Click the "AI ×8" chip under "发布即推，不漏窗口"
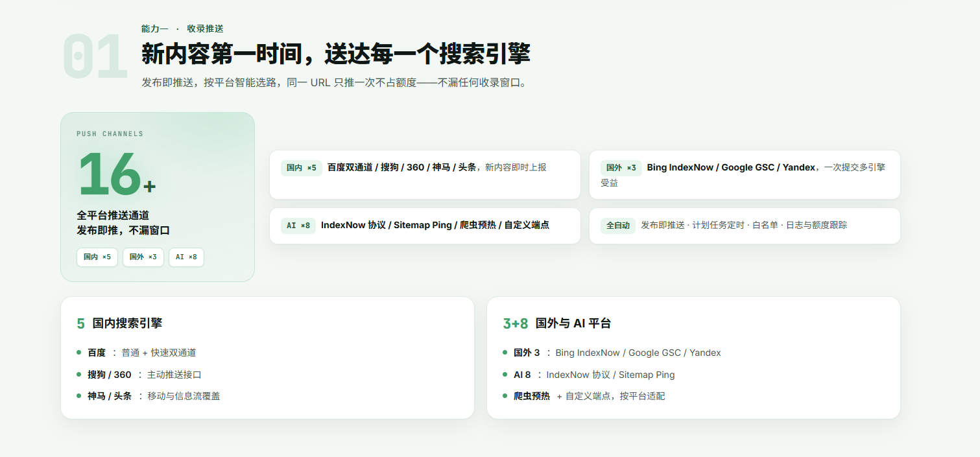The image size is (980, 457). click(186, 257)
